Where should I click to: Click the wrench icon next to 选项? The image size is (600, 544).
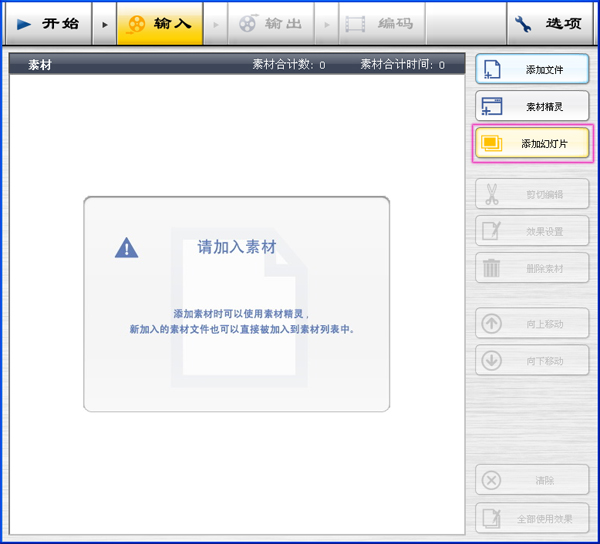click(523, 24)
